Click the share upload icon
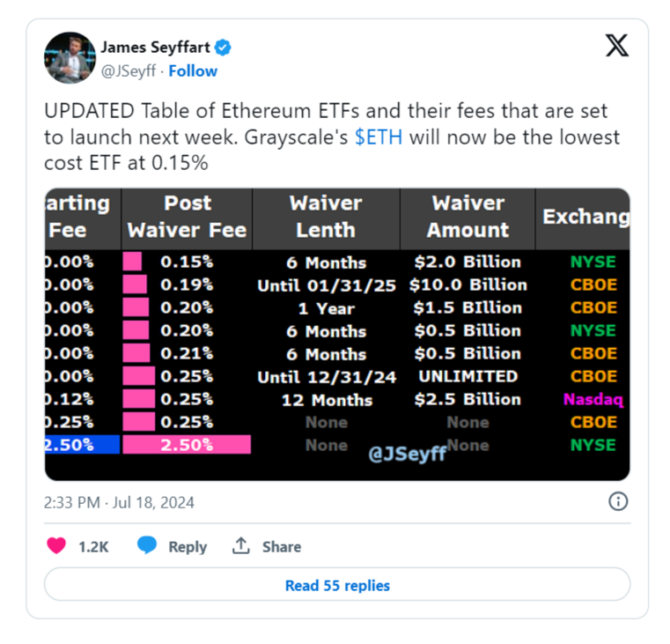Image resolution: width=670 pixels, height=644 pixels. point(240,546)
